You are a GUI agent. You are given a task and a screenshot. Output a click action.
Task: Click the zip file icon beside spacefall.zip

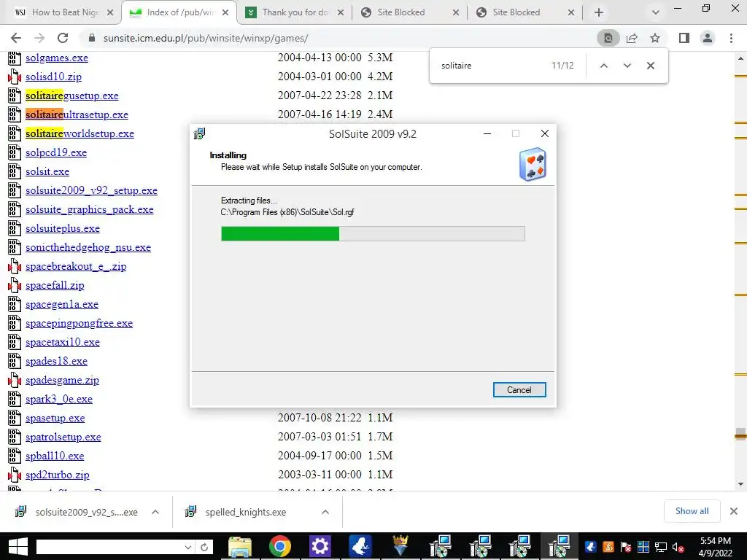pyautogui.click(x=15, y=286)
